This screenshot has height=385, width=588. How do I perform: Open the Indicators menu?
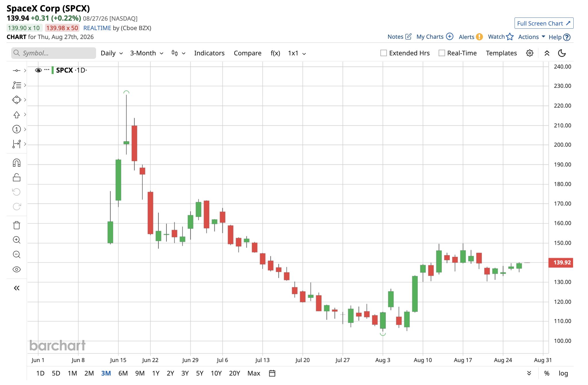click(209, 53)
